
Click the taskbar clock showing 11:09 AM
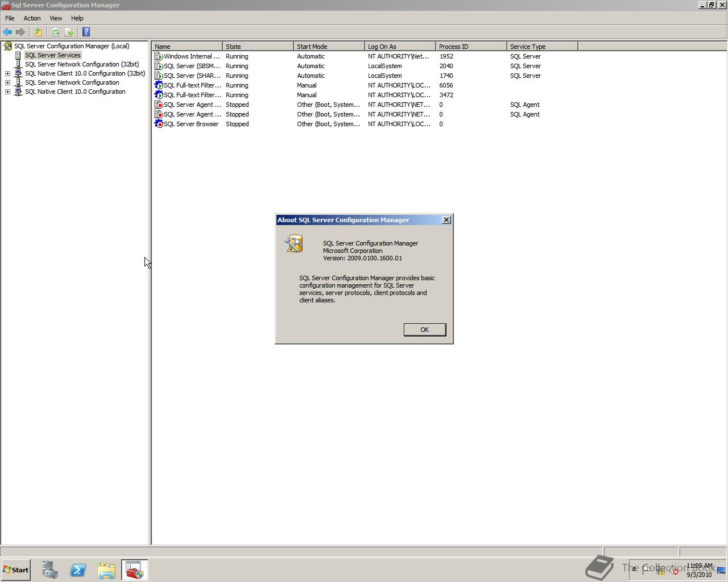pyautogui.click(x=699, y=570)
